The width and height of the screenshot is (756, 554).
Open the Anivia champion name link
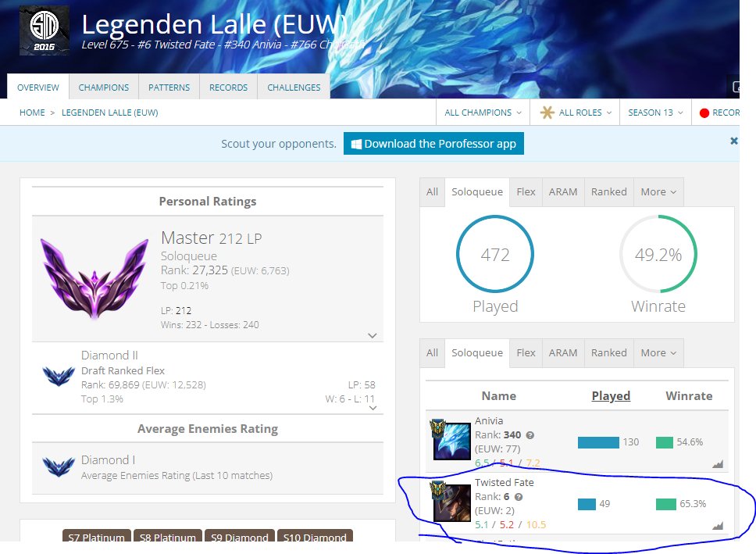pos(489,421)
